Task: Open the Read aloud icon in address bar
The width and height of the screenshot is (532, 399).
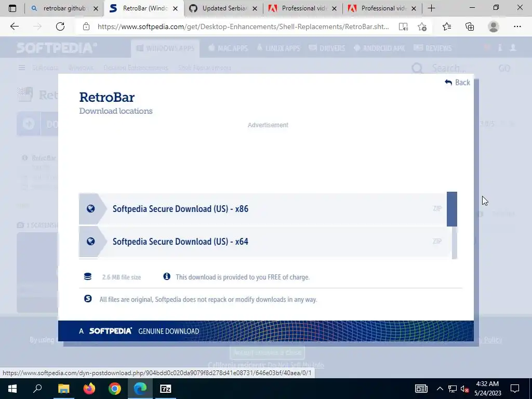Action: [x=403, y=26]
